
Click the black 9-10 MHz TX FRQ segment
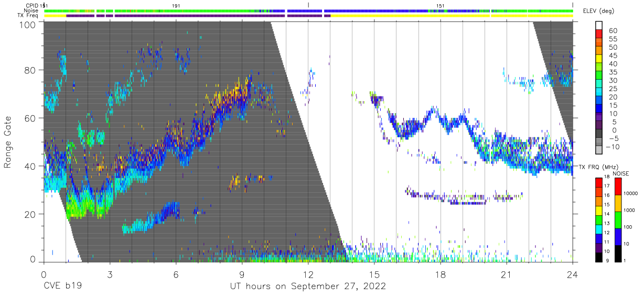(x=598, y=257)
